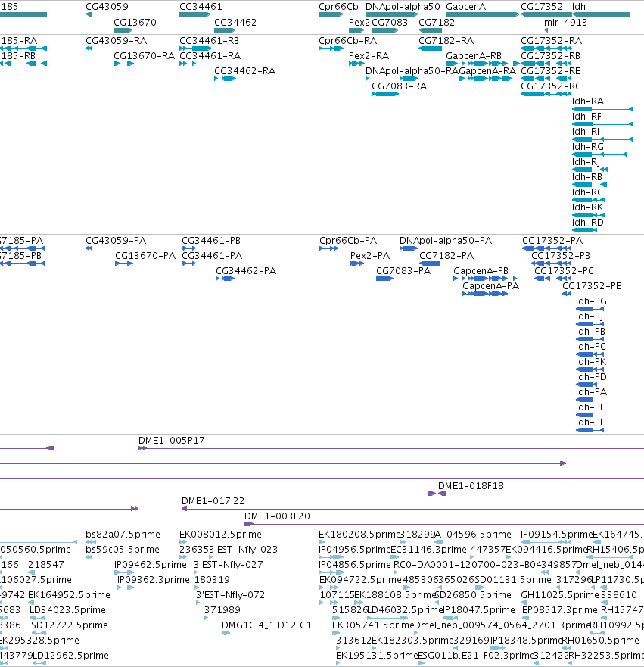Select EST label IP09462.5prime

151,565
